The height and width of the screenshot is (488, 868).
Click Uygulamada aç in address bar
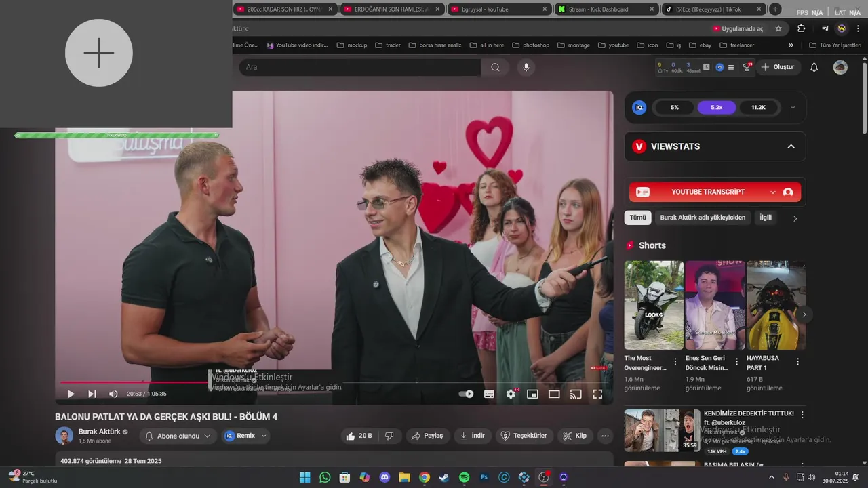click(738, 28)
